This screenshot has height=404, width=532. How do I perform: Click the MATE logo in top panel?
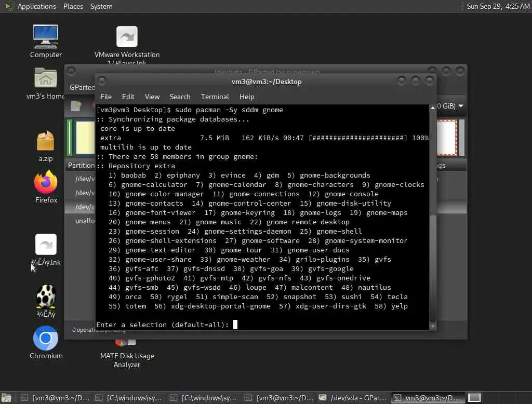[x=9, y=6]
